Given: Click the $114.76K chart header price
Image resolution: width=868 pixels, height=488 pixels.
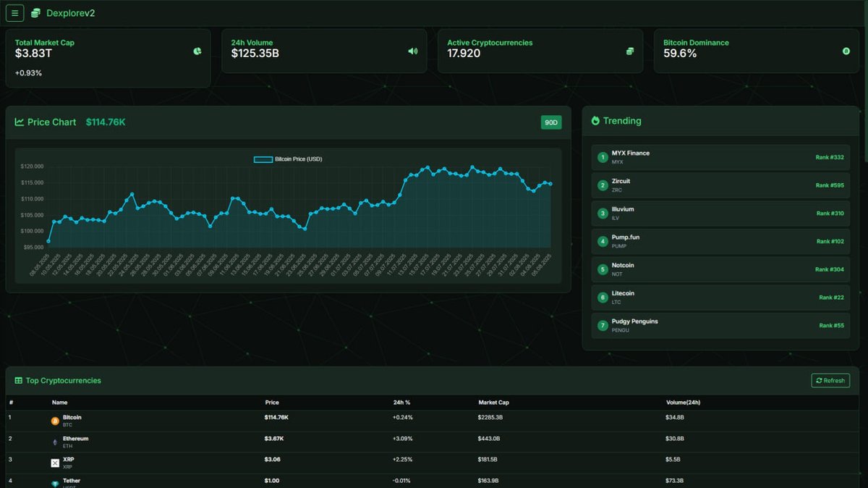Looking at the screenshot, I should pos(106,122).
